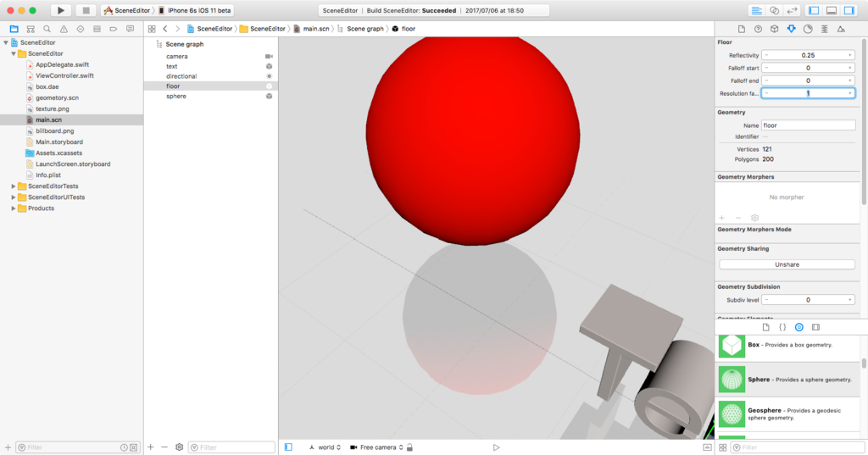
Task: Open ViewController.swift file
Action: coord(64,76)
